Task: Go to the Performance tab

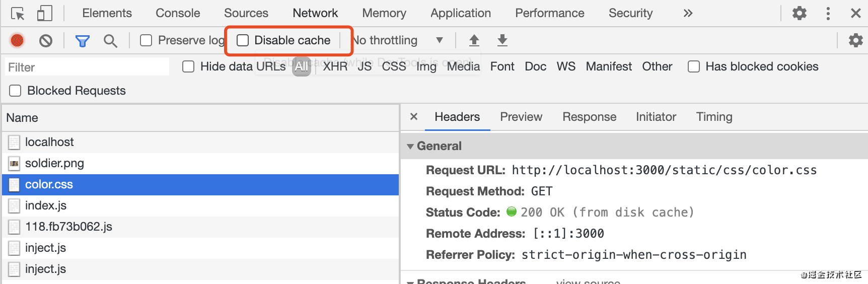Action: coord(550,13)
